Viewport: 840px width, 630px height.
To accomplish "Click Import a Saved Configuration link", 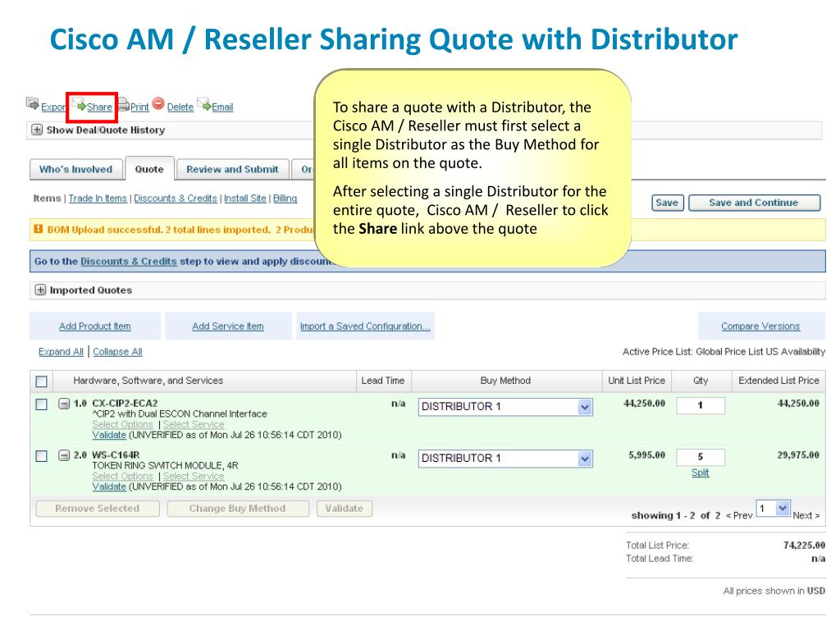I will pyautogui.click(x=365, y=326).
